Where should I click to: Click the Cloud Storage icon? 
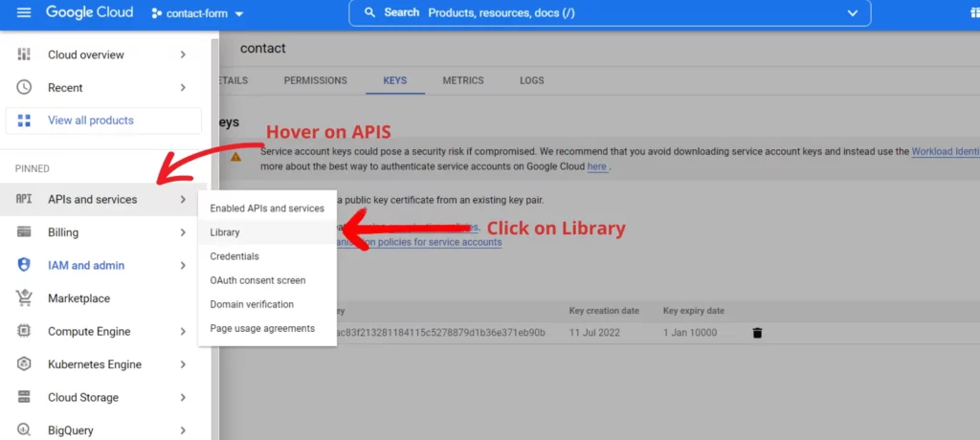(24, 397)
